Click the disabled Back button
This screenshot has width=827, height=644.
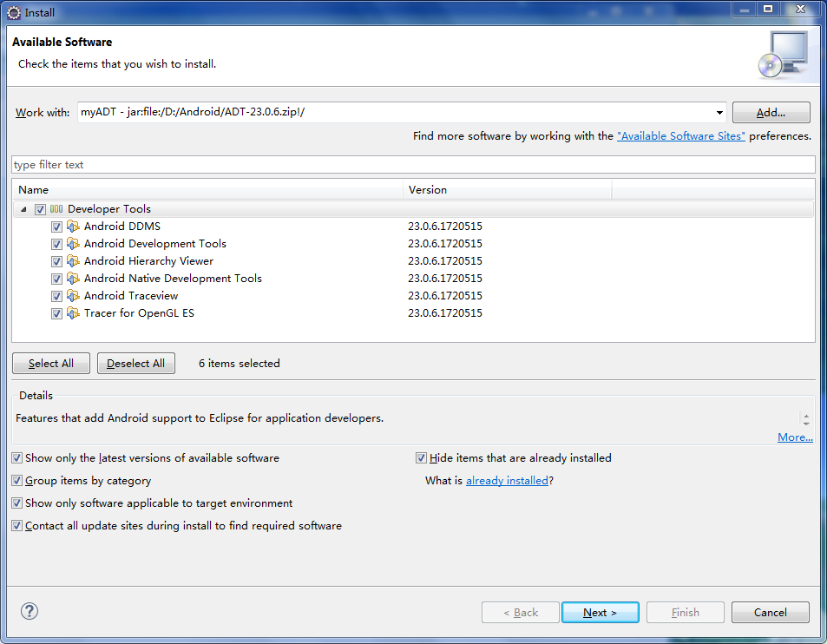pos(521,613)
